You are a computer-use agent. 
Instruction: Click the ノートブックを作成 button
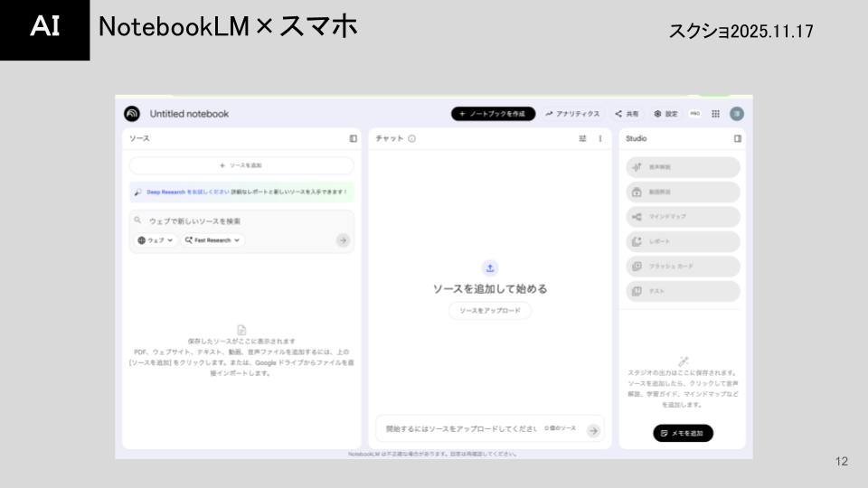coord(493,114)
